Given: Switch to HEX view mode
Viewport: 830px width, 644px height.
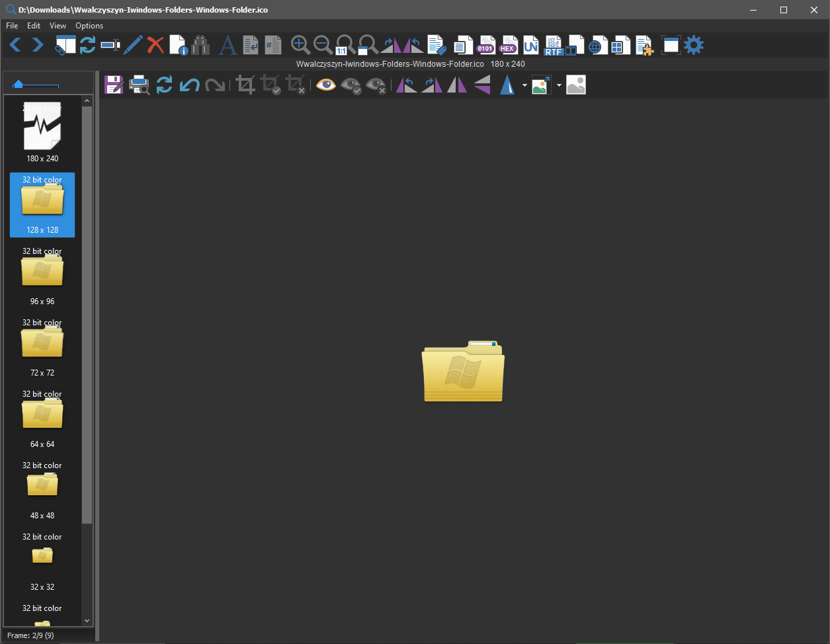Looking at the screenshot, I should click(508, 45).
